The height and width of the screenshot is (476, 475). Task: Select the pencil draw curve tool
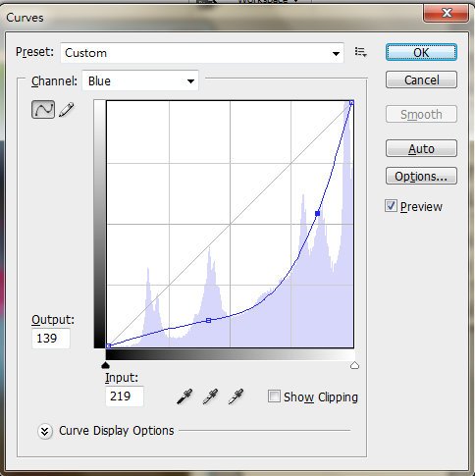(x=67, y=110)
